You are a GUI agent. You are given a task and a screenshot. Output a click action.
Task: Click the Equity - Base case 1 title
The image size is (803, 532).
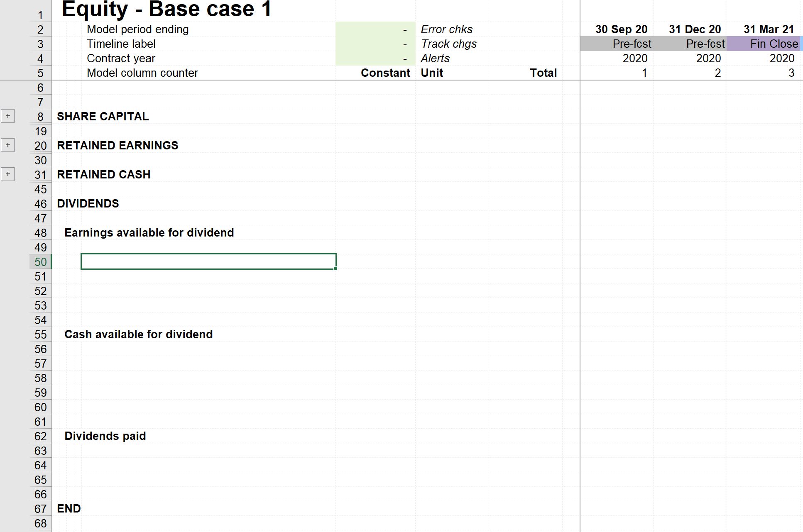coord(166,9)
